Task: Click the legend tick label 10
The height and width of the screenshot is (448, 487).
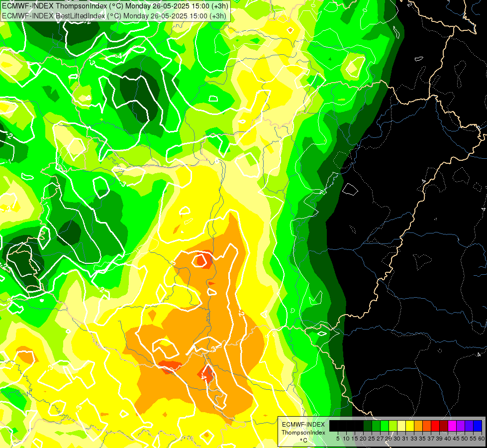Action: coord(346,439)
